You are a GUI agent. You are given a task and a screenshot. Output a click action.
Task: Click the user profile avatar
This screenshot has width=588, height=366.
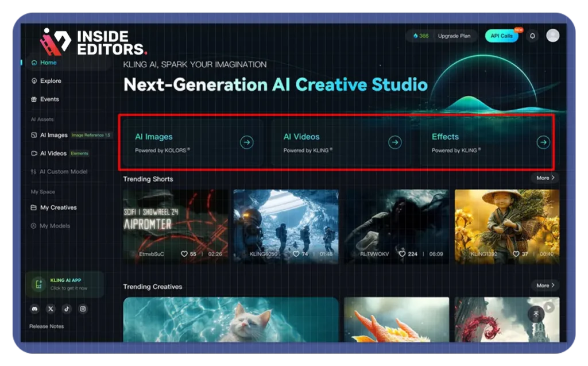click(552, 36)
